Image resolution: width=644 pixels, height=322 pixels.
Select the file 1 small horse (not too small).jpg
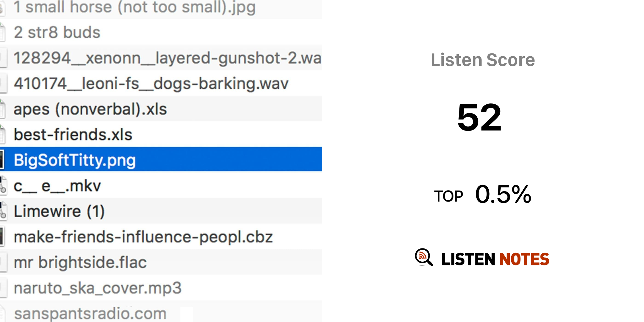[134, 7]
